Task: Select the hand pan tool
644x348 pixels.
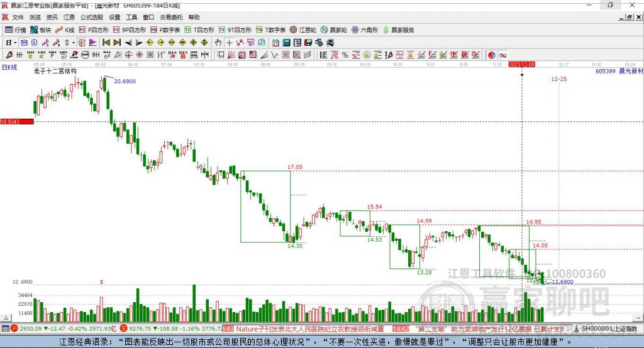Action: pyautogui.click(x=218, y=43)
